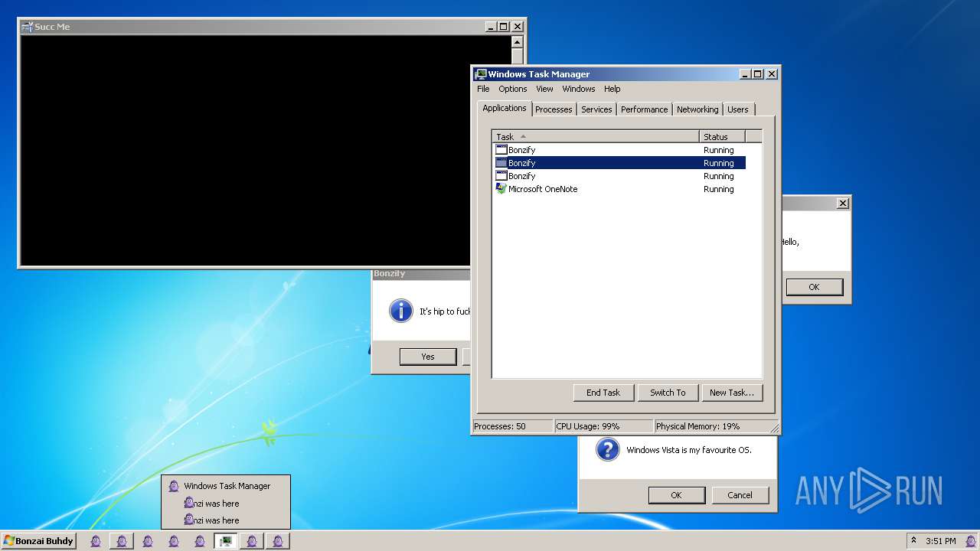Switch to the Performance tab
The image size is (980, 551).
tap(644, 109)
